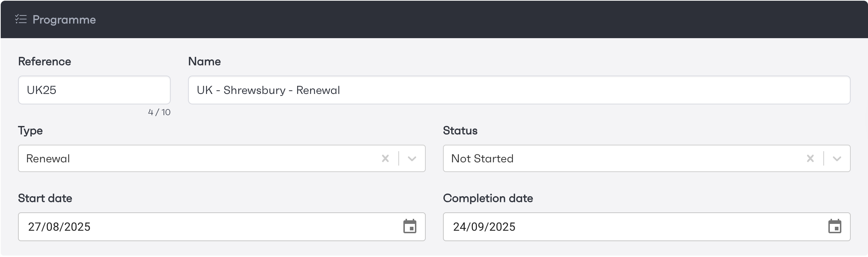This screenshot has height=257, width=868.
Task: Expand the Type dropdown chevron
Action: 412,158
